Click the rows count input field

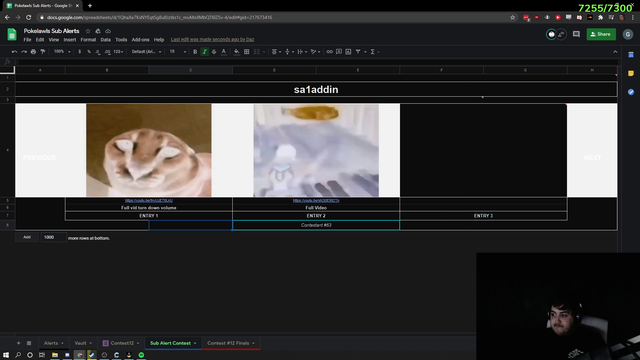click(53, 237)
